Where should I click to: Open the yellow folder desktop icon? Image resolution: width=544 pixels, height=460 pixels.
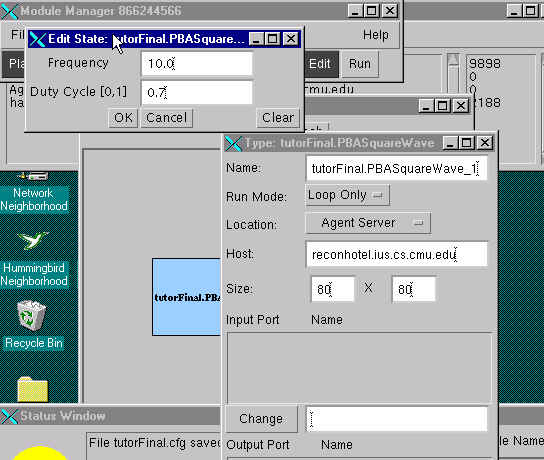pyautogui.click(x=33, y=389)
